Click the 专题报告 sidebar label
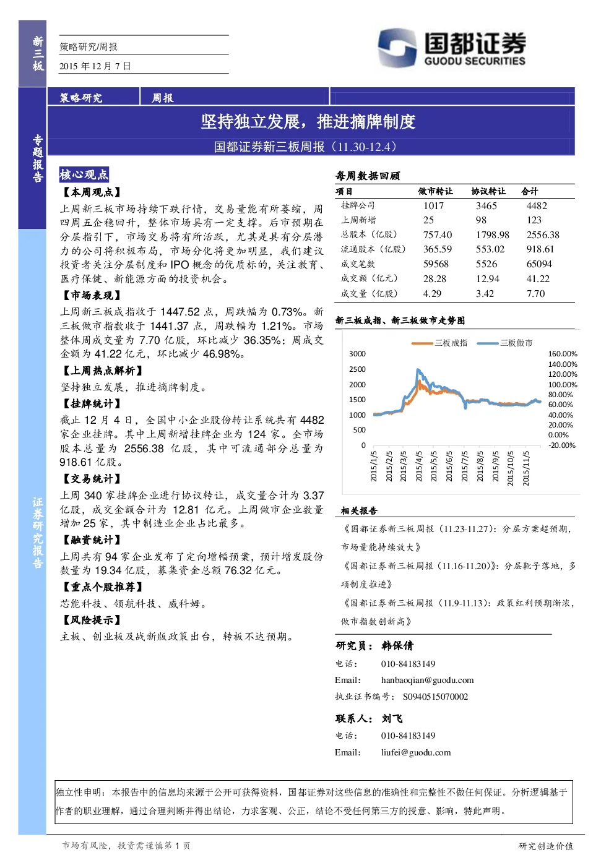Image resolution: width=614 pixels, height=868 pixels. [x=38, y=158]
